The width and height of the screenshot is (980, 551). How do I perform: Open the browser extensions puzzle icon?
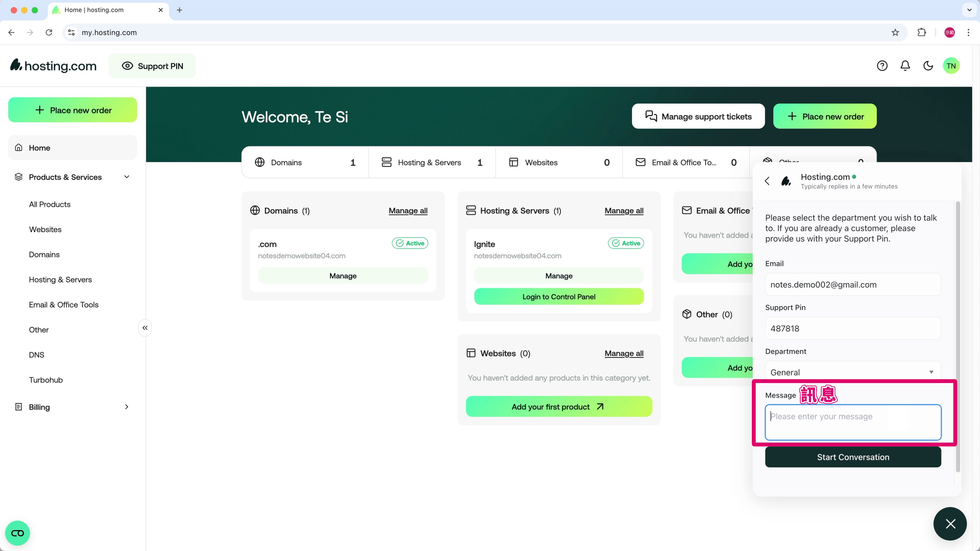[921, 32]
